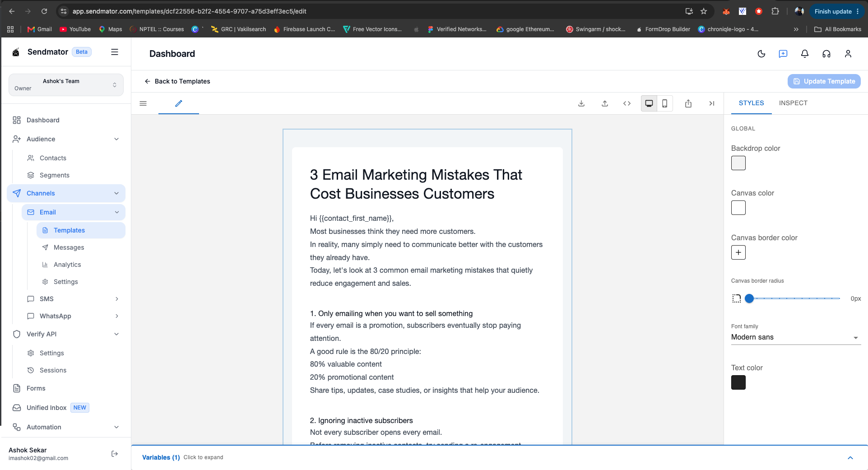The image size is (868, 470).
Task: Open feedback chat plus icon
Action: pos(783,54)
